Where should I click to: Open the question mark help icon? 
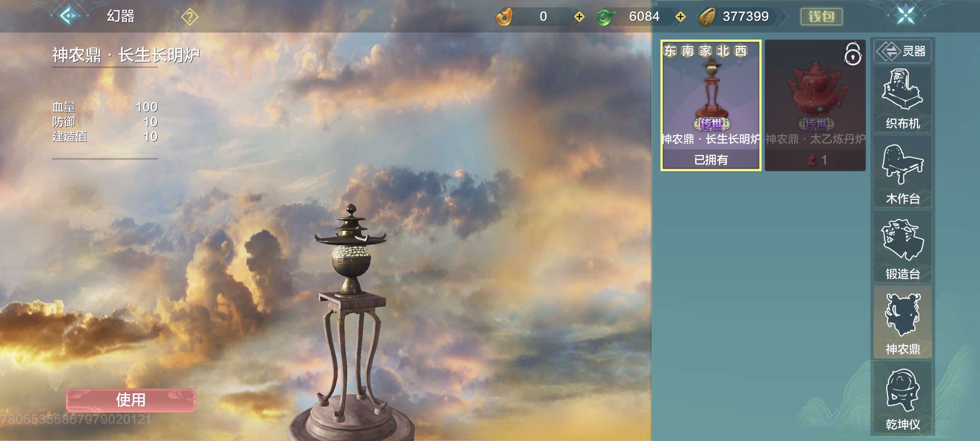pos(189,17)
